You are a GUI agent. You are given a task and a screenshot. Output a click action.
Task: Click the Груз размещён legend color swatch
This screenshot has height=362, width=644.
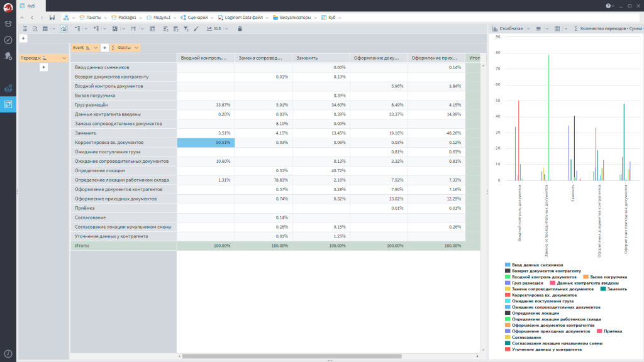[x=508, y=283]
